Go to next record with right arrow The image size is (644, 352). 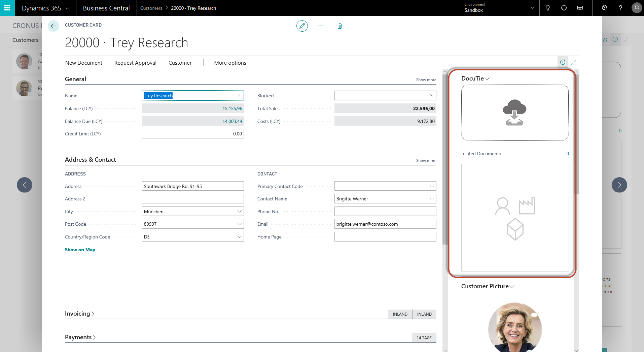(x=619, y=185)
